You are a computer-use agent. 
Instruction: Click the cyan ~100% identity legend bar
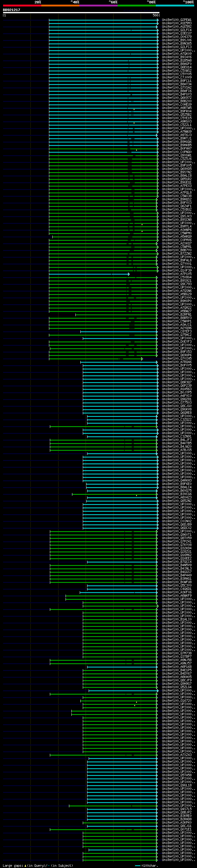click(x=175, y=6)
